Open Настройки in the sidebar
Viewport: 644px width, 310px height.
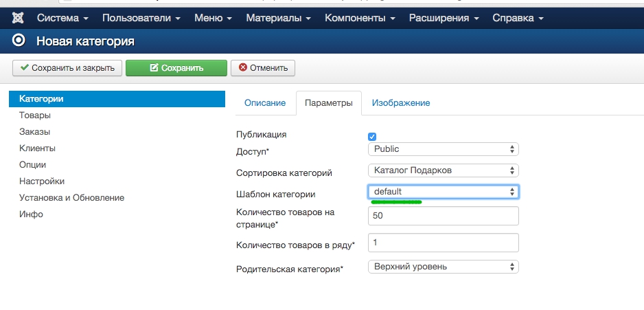tap(42, 181)
